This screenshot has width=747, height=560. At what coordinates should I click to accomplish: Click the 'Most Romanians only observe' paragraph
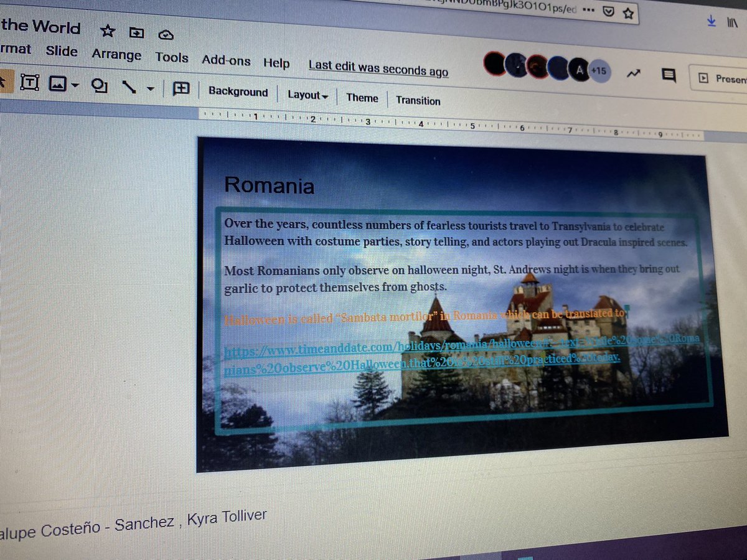[x=452, y=278]
